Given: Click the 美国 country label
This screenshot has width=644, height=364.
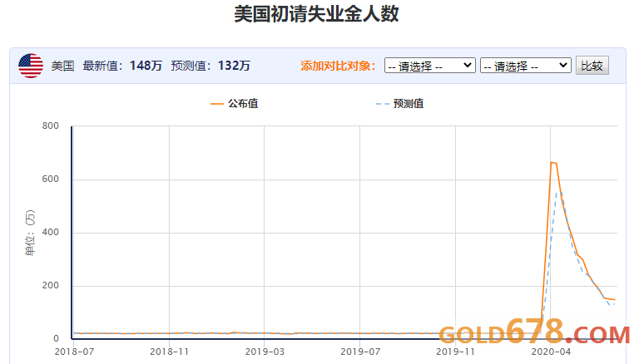Looking at the screenshot, I should [x=62, y=66].
